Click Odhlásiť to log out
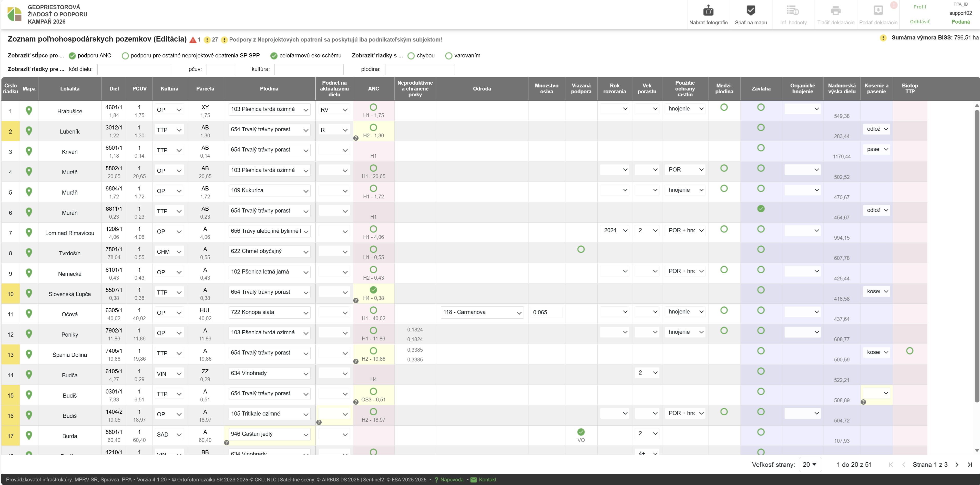 [920, 22]
